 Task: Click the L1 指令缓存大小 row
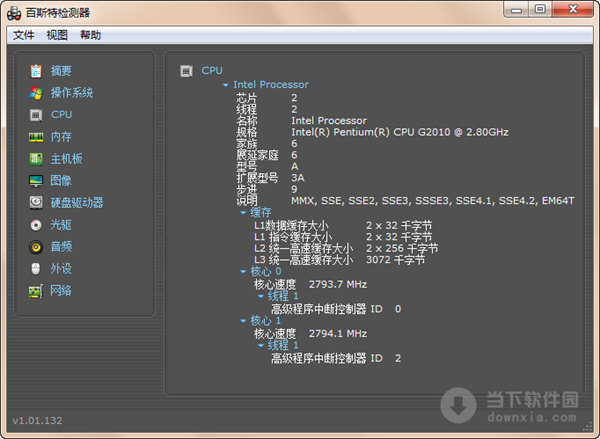point(343,237)
